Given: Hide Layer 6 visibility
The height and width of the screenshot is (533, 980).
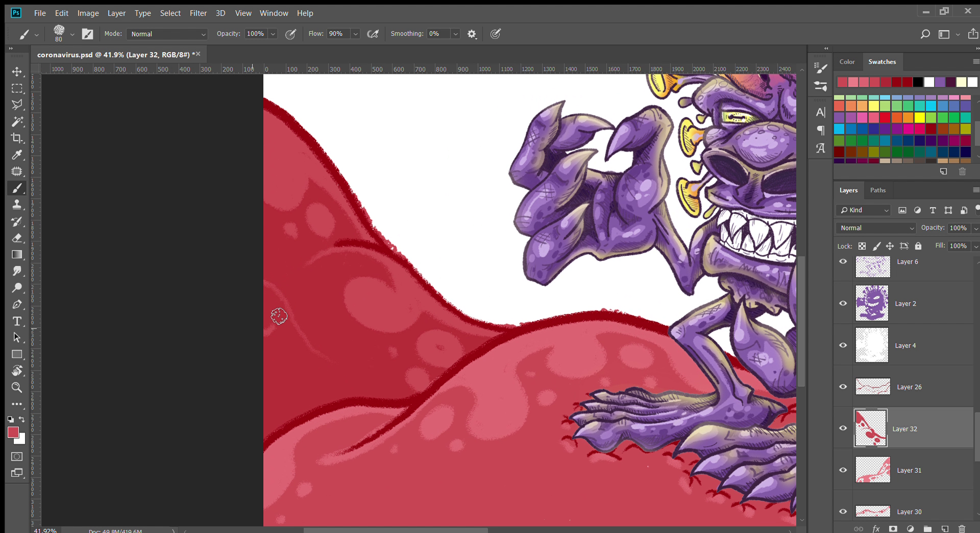Looking at the screenshot, I should click(843, 262).
